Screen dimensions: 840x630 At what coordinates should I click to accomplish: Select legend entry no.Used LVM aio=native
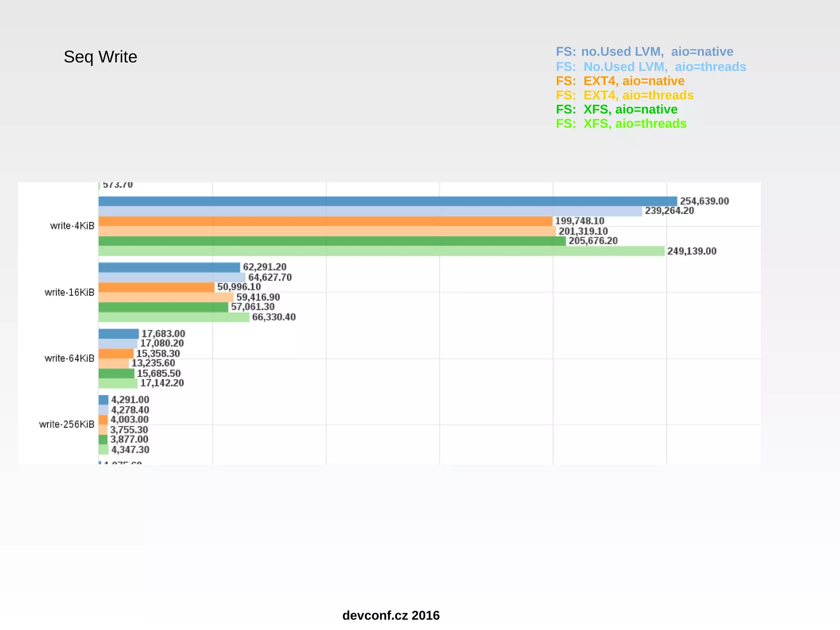pos(644,52)
